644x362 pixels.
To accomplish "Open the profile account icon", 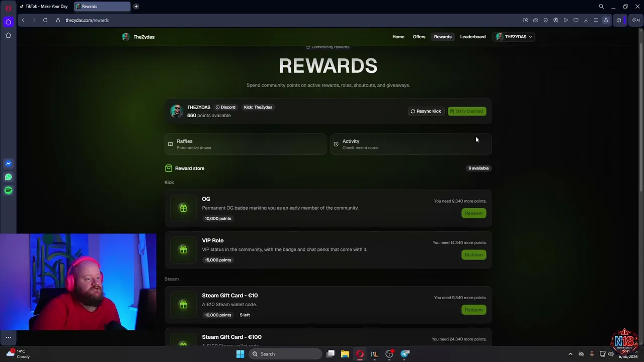I will (606, 20).
